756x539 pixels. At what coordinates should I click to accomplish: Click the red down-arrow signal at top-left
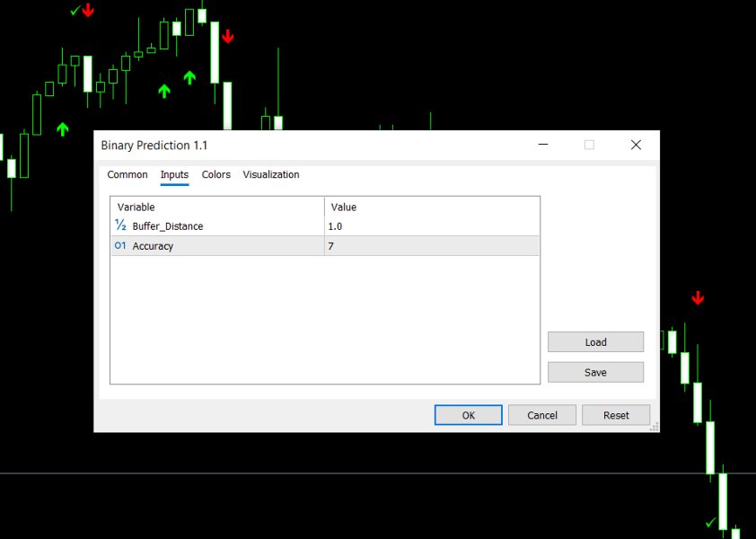[88, 10]
